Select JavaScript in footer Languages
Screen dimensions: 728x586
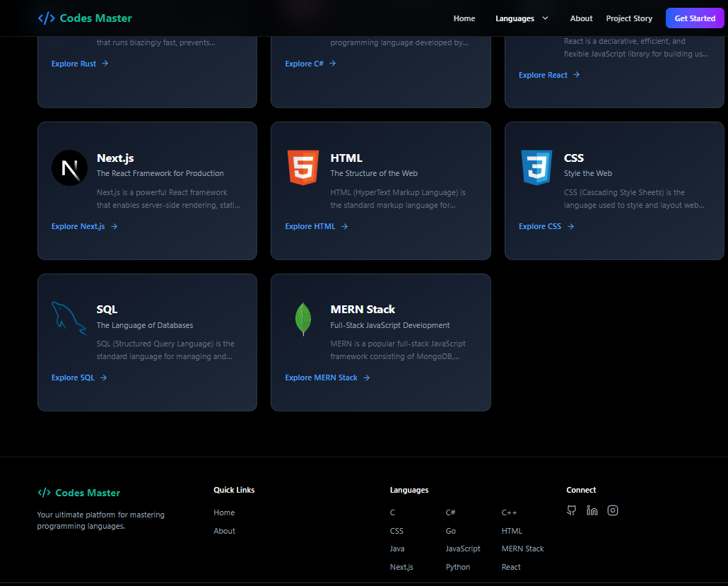tap(463, 549)
